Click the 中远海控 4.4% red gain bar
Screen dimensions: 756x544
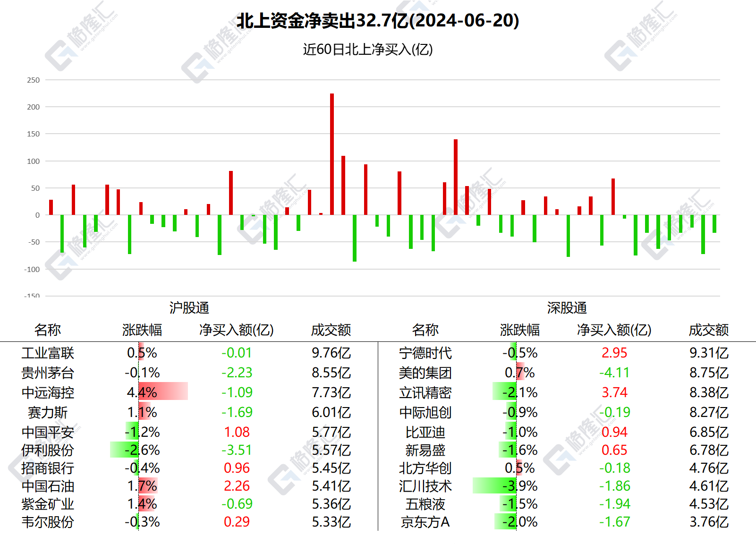pyautogui.click(x=163, y=391)
